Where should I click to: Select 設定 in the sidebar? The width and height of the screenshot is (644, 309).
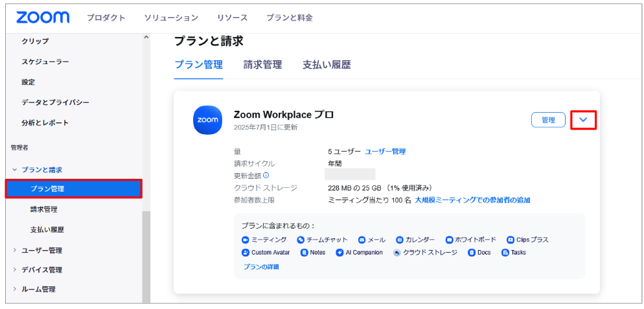point(29,82)
